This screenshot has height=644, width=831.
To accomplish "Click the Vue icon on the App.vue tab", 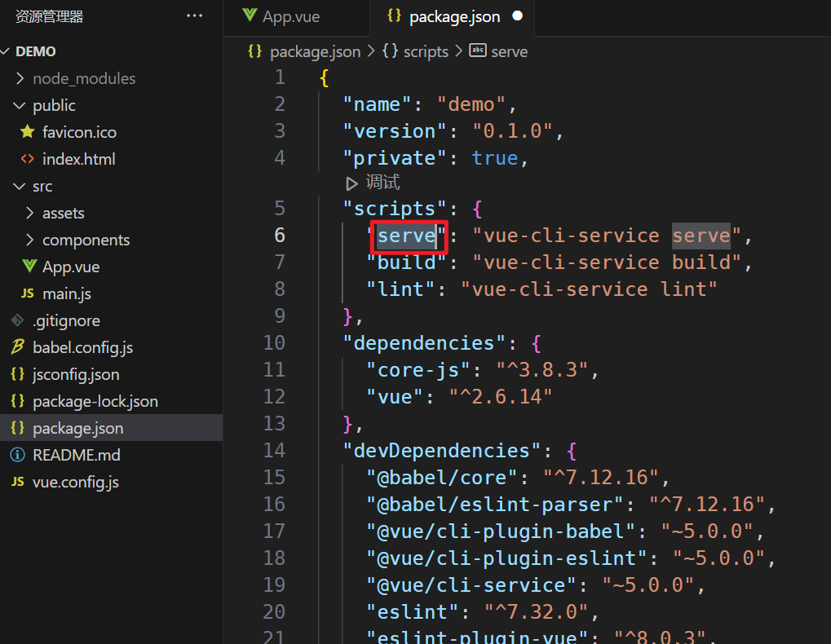I will tap(250, 15).
